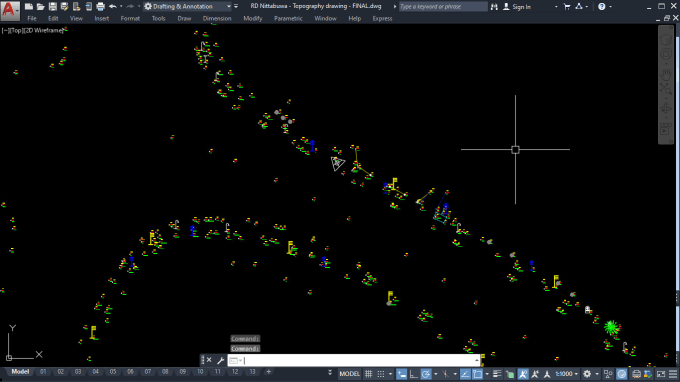Click the Undo arrow icon
Screen dimensions: 680x382
(x=113, y=7)
